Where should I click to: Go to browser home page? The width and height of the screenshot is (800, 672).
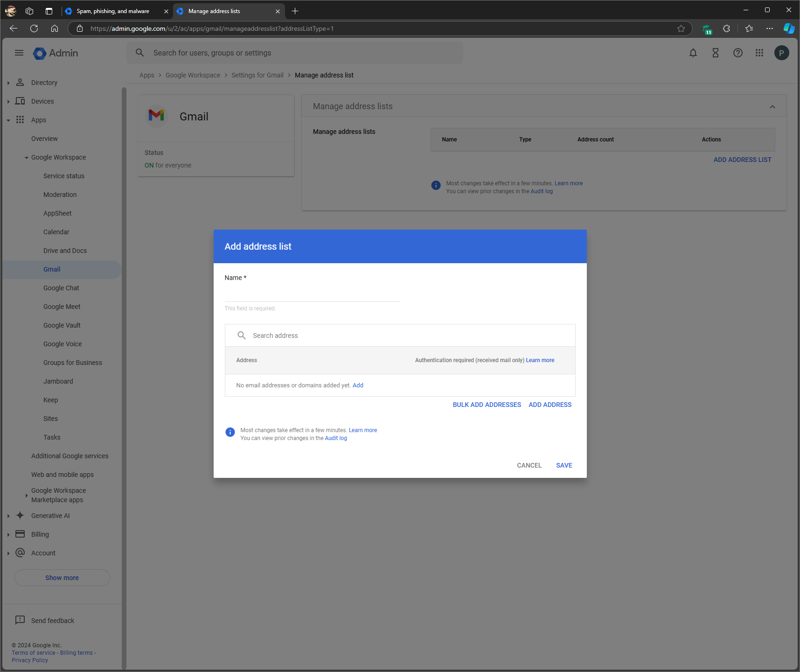(55, 28)
